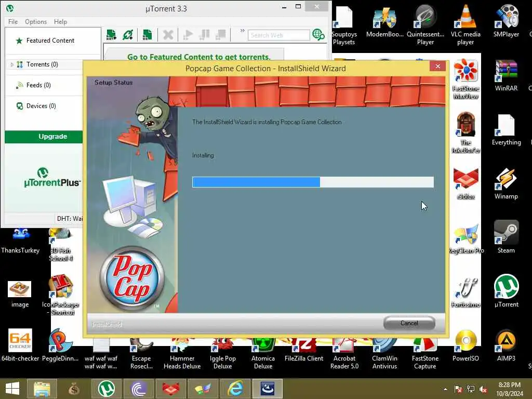Click the FastStone Capture desktop icon
Screen dimensions: 532x399
click(425, 353)
